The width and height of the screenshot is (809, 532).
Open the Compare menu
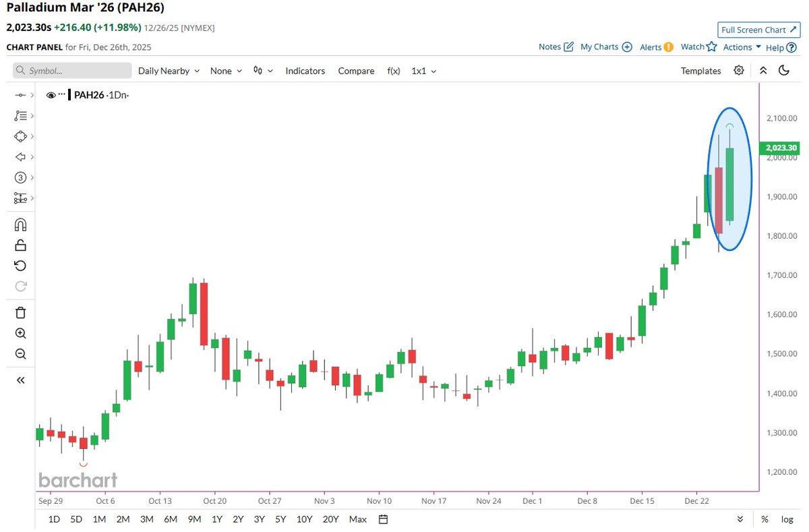pyautogui.click(x=356, y=71)
